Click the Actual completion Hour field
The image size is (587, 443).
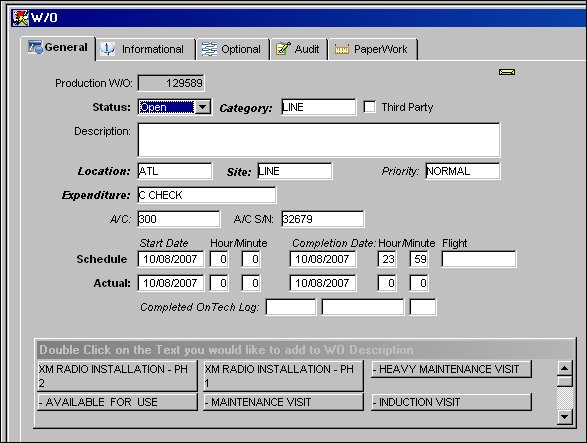click(x=387, y=283)
